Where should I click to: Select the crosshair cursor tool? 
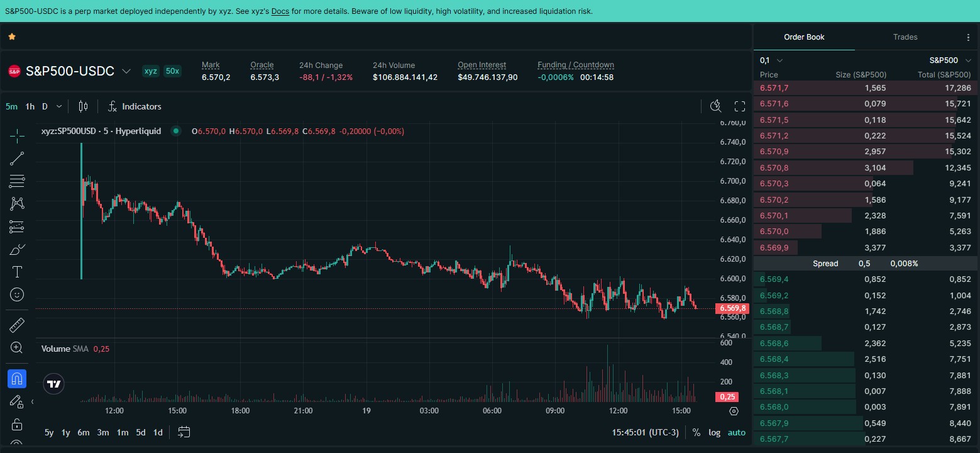point(17,135)
